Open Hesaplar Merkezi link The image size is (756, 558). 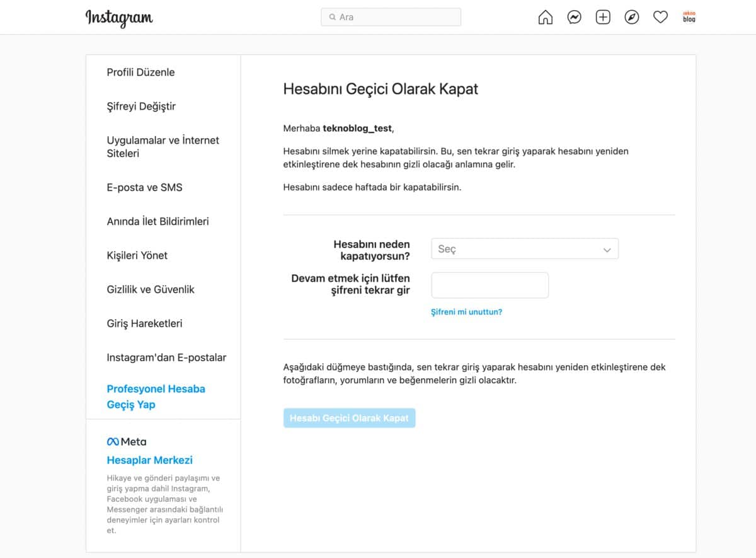149,460
